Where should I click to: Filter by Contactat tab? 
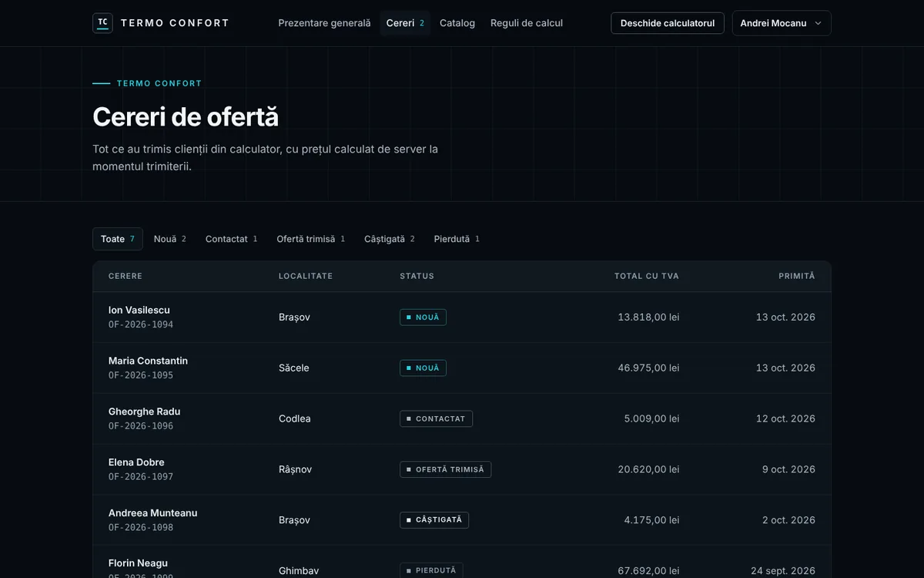[231, 239]
